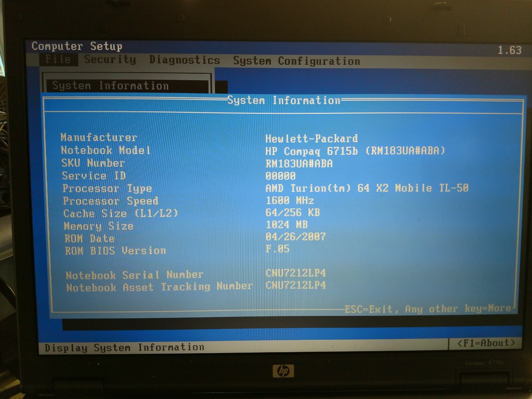Open the System Configuration menu
This screenshot has height=399, width=532.
point(296,61)
